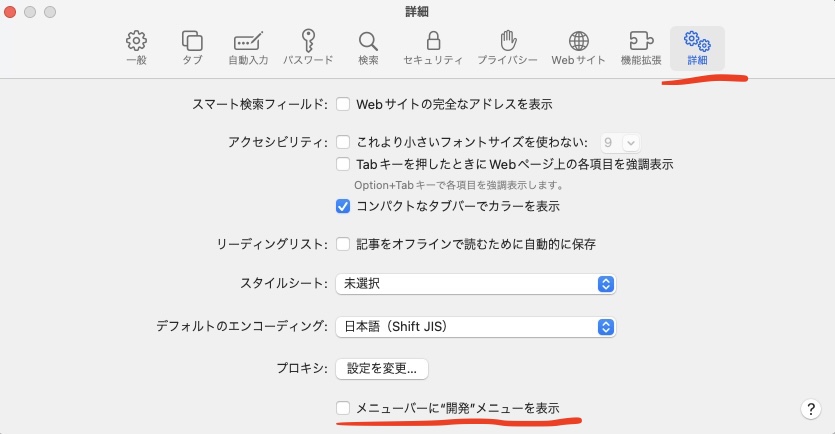Switch to the Webサイト globe pane
This screenshot has height=434, width=835.
578,47
